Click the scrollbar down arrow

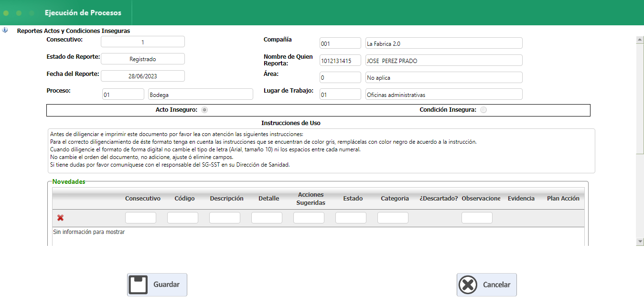point(640,242)
